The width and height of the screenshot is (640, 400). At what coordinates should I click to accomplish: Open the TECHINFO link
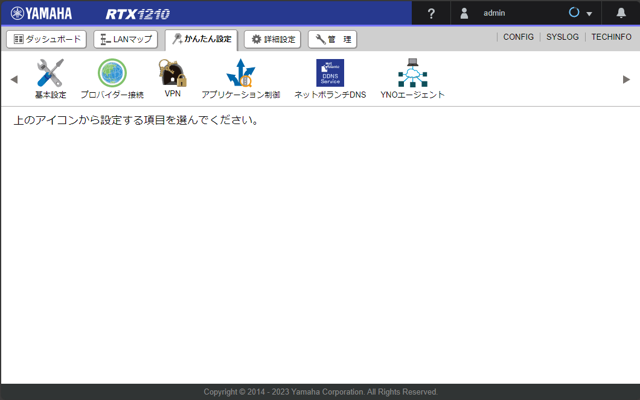click(x=611, y=37)
